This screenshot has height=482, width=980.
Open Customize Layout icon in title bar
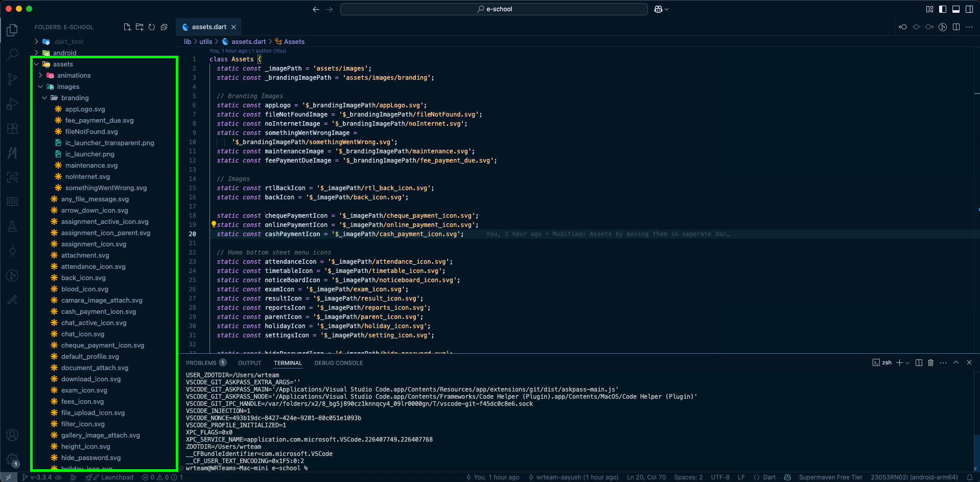click(x=929, y=9)
